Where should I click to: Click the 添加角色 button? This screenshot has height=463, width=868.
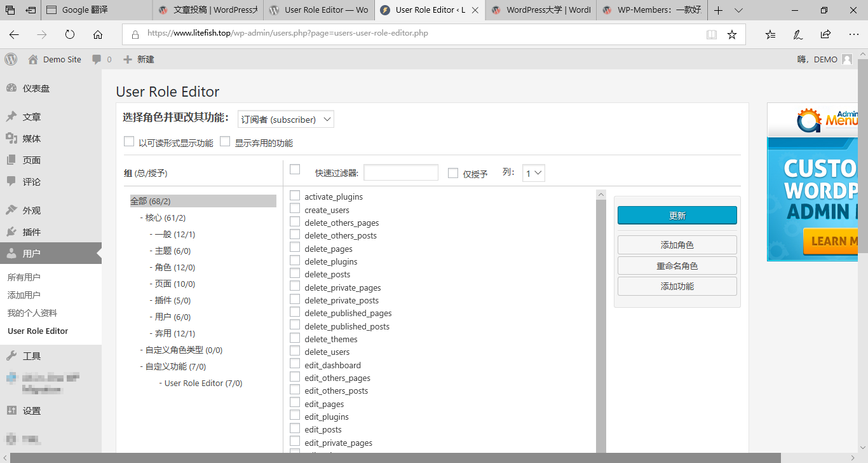(677, 245)
